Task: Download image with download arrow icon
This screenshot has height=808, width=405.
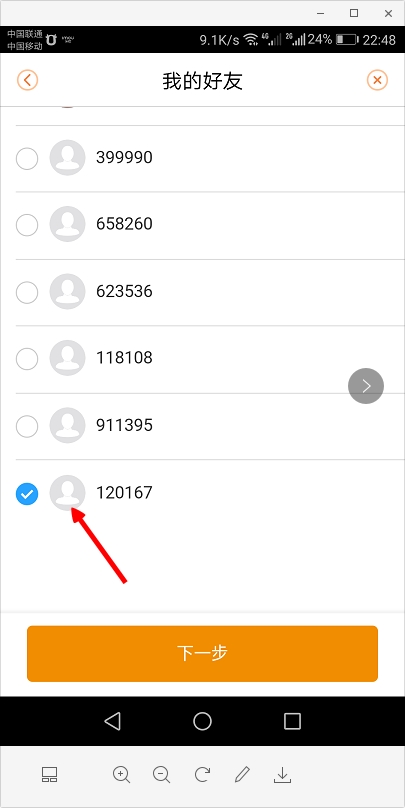Action: (x=282, y=775)
